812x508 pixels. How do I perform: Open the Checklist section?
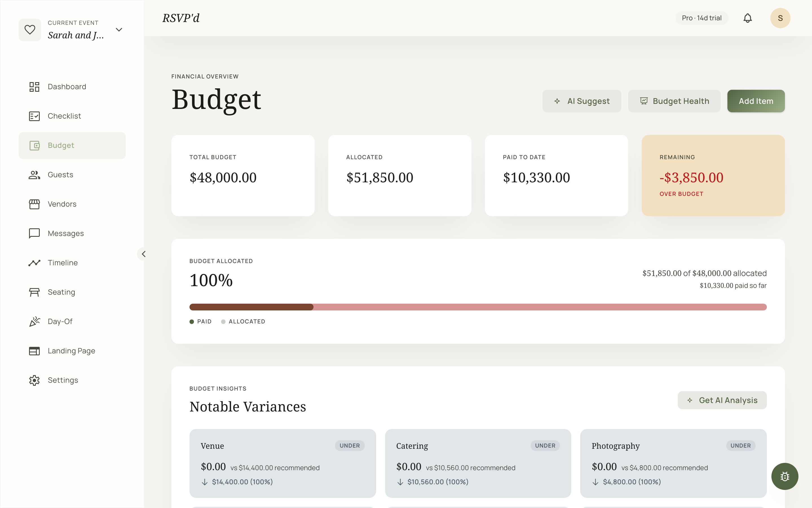click(72, 116)
